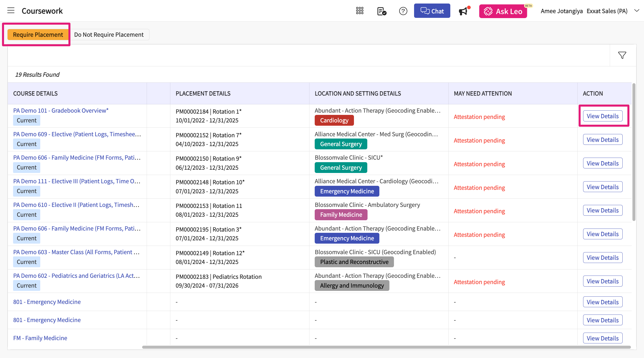The image size is (644, 358).
Task: Open the Chat button
Action: (432, 11)
